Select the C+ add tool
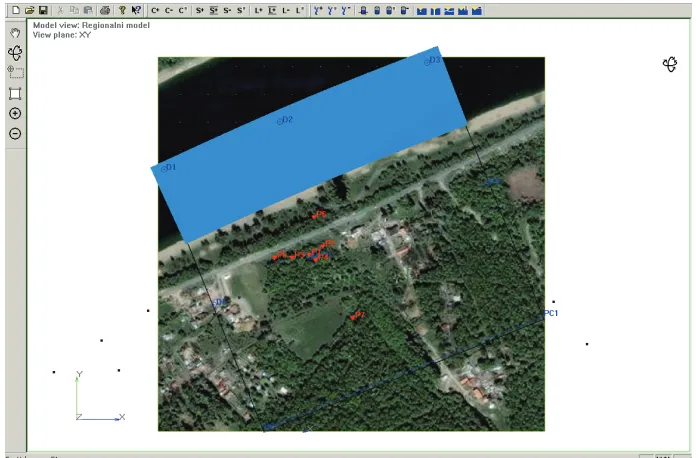The image size is (700, 458). tap(155, 10)
